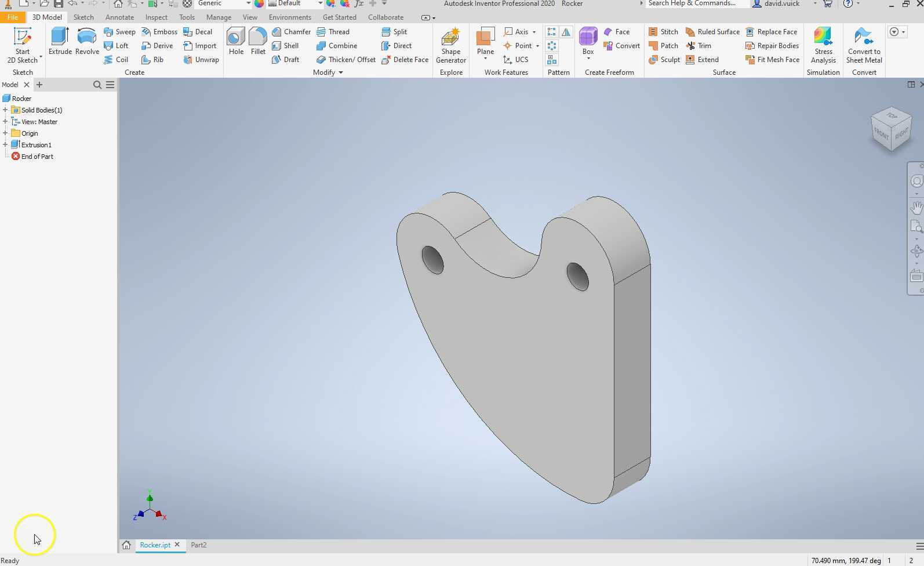
Task: Open the Modify panel dropdown
Action: [x=341, y=72]
